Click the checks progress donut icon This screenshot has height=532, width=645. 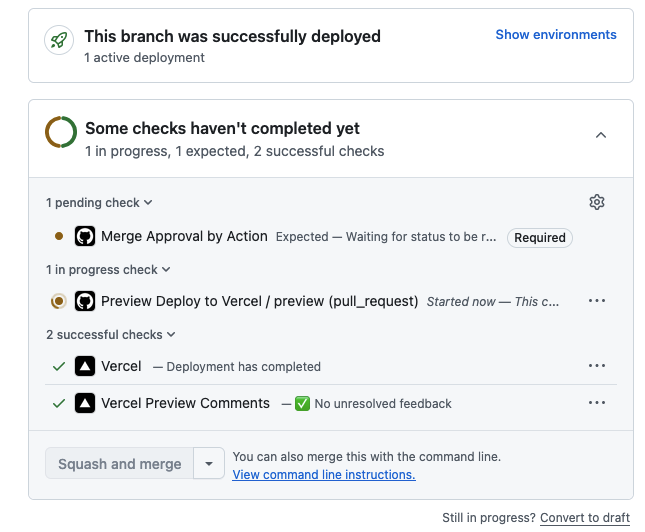pos(61,132)
